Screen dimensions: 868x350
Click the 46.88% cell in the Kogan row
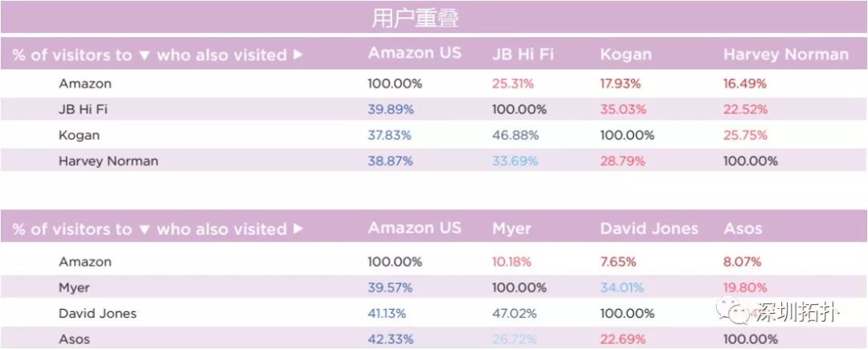click(x=514, y=135)
